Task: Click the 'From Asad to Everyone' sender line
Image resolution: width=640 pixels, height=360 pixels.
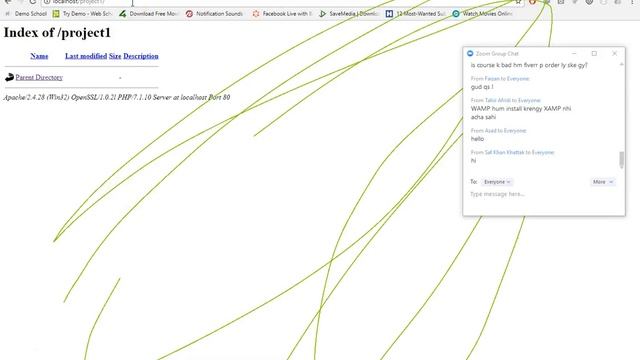Action: [x=498, y=131]
